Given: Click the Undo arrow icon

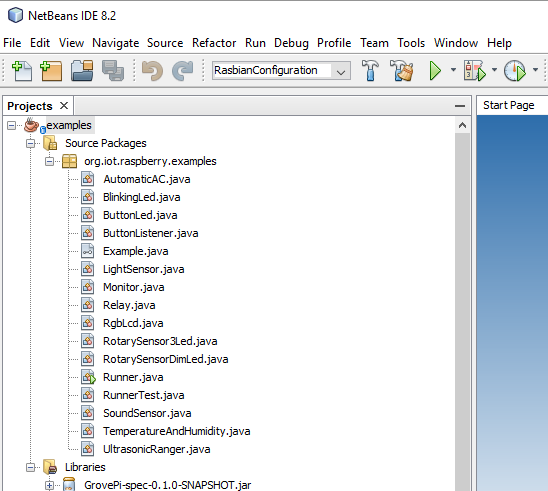Looking at the screenshot, I should pyautogui.click(x=152, y=71).
